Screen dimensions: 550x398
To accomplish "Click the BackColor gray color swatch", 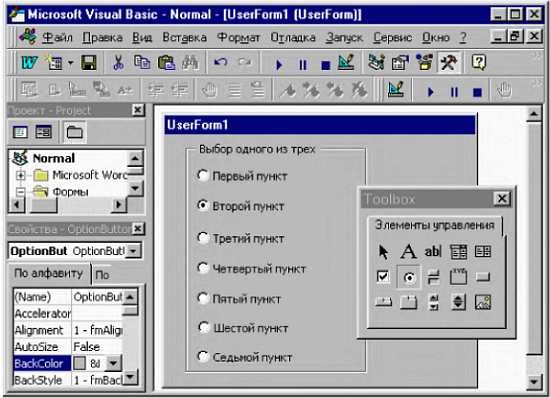I will pyautogui.click(x=79, y=364).
